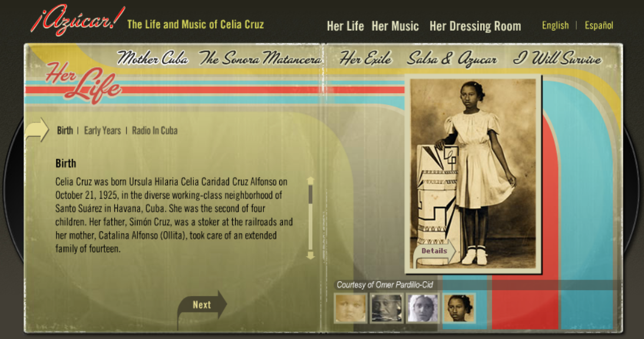Select the Birth subsection link
This screenshot has width=644, height=339.
point(65,131)
